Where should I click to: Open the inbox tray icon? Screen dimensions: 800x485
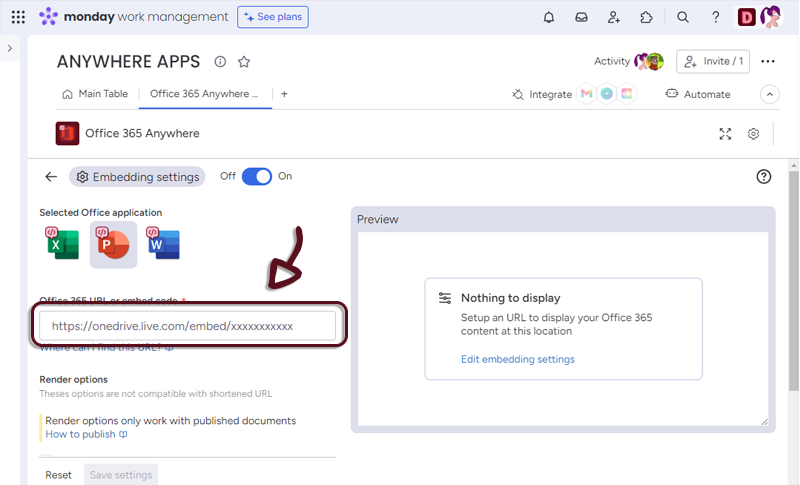(x=581, y=17)
